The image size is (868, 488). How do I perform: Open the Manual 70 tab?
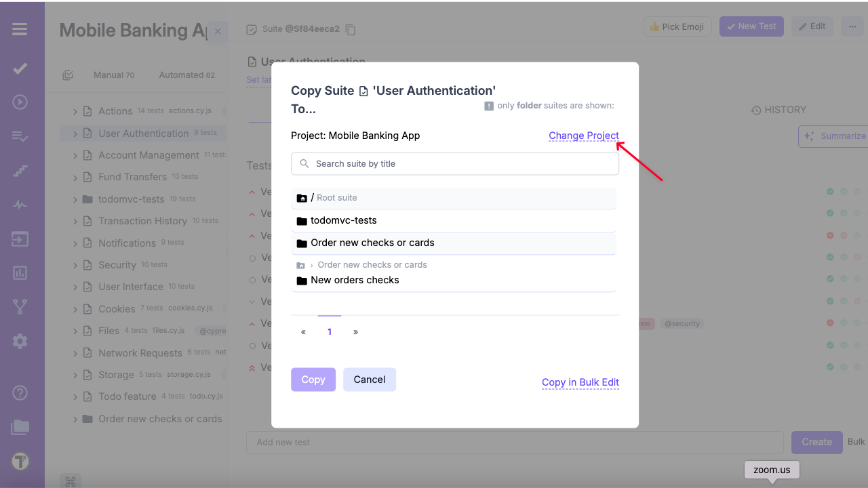tap(114, 75)
